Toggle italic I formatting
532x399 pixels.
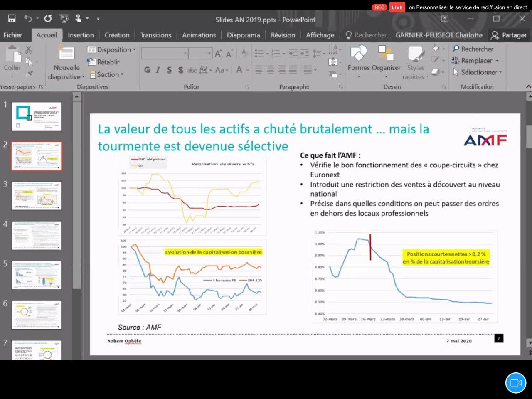pyautogui.click(x=158, y=70)
